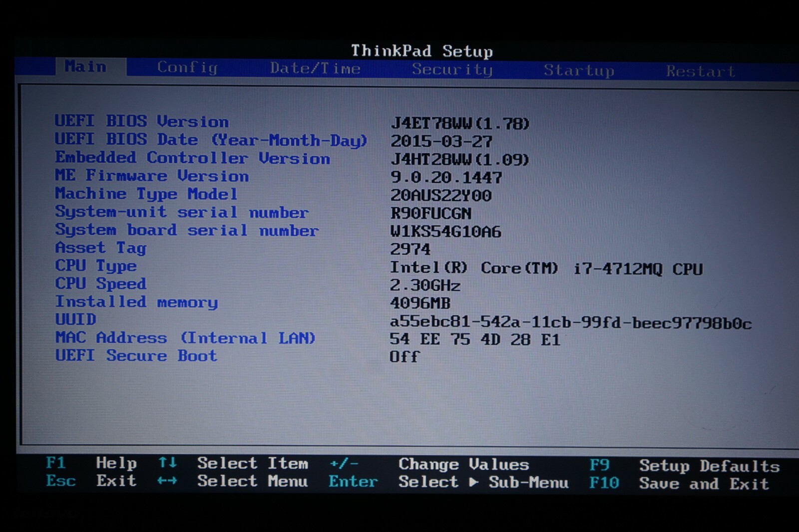Click the BIOS date value 2015-03-27

pyautogui.click(x=441, y=141)
